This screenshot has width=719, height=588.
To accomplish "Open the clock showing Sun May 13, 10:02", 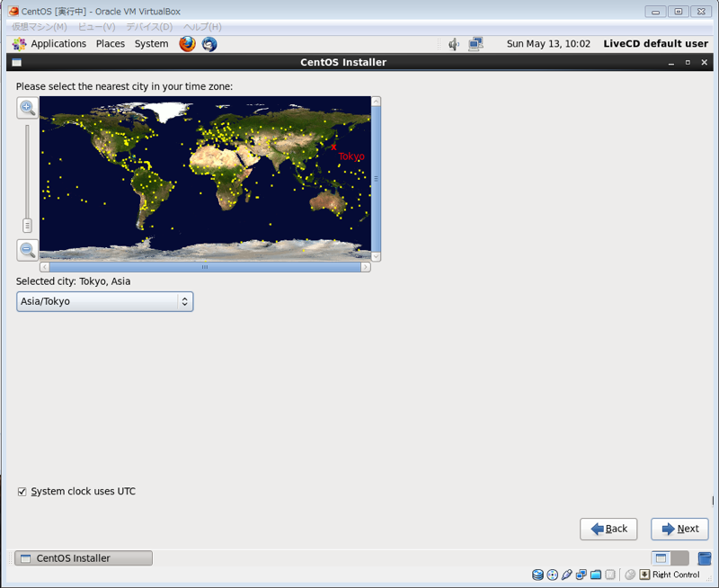I will [548, 44].
